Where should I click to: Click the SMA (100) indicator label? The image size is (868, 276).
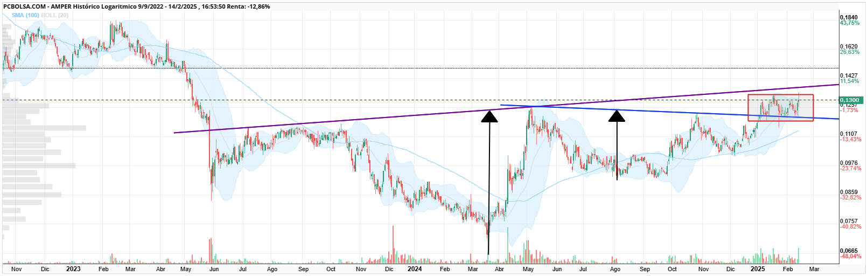(x=25, y=15)
